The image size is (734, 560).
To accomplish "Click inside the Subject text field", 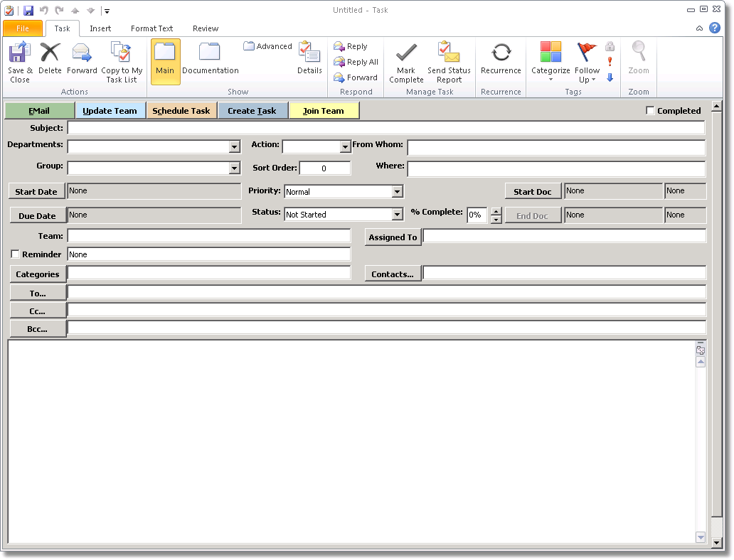I will (x=385, y=129).
